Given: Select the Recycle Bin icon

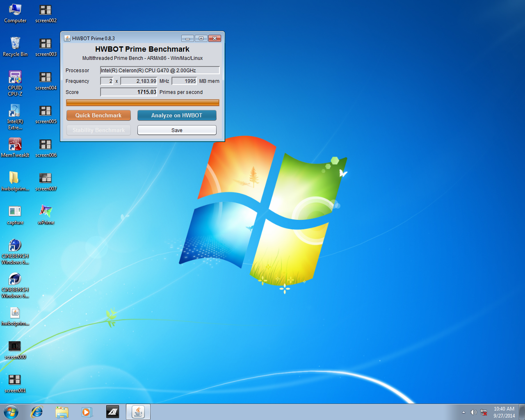Looking at the screenshot, I should 15,47.
